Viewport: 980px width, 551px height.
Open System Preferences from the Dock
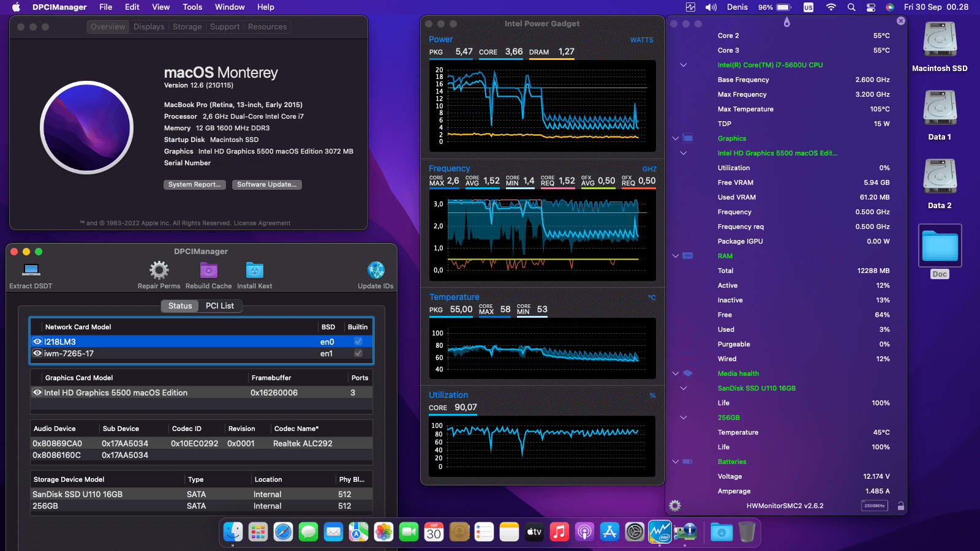(x=635, y=531)
